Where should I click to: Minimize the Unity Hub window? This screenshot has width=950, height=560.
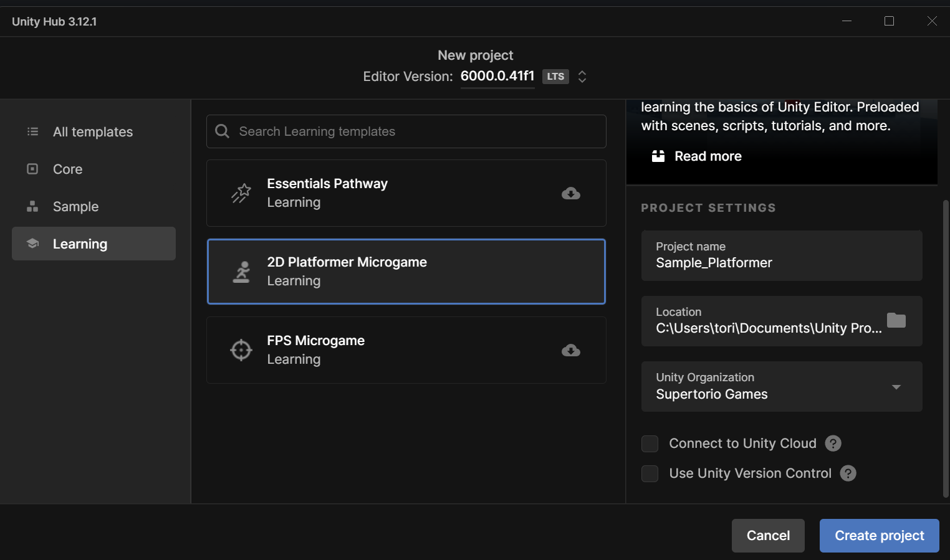(x=847, y=21)
